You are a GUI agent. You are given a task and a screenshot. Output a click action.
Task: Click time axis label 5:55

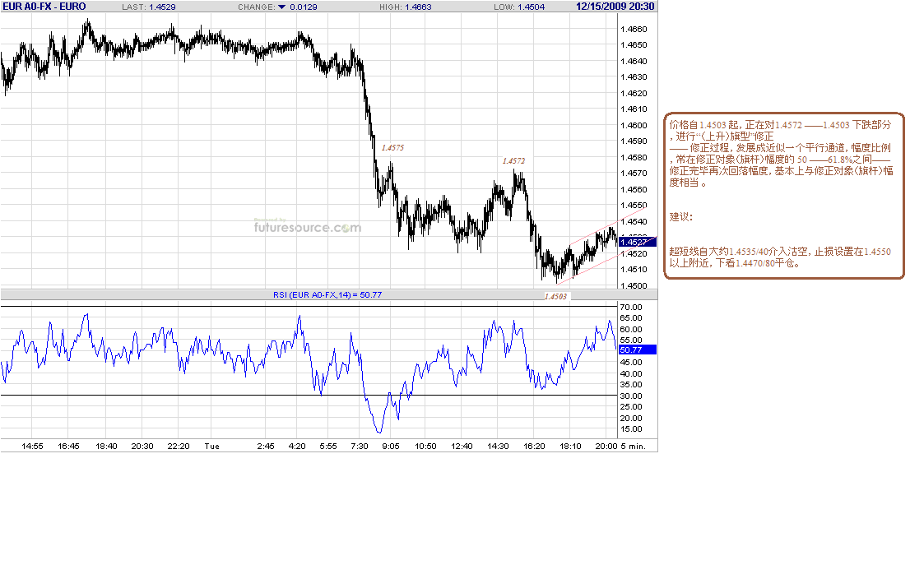(x=328, y=446)
